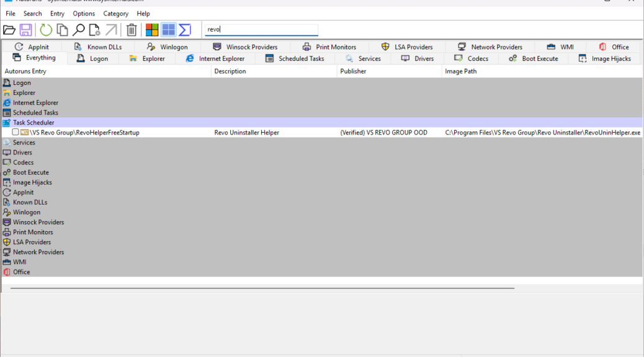644x357 pixels.
Task: Select the Boot Execute row in the list
Action: pos(322,172)
